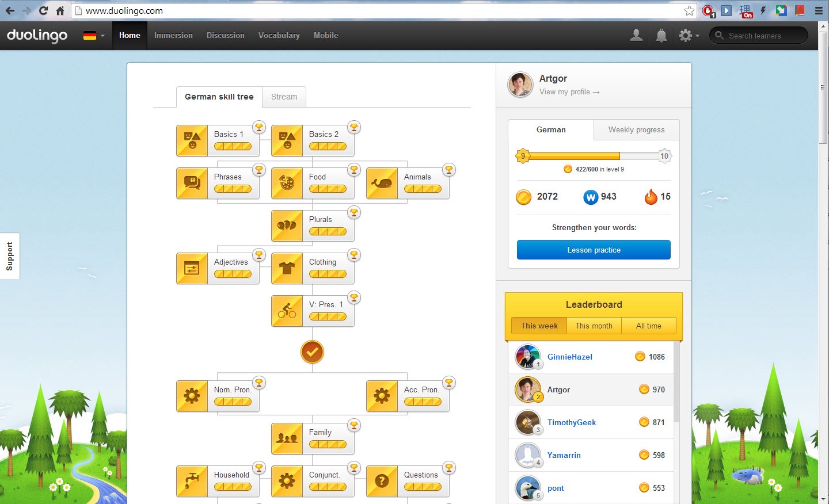Expand the settings gear dropdown
Screen dimensions: 829x504
688,36
